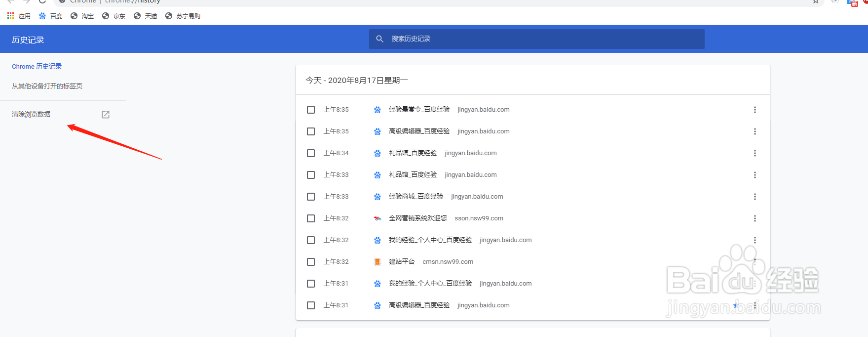Open the 经验商城_百度经验 link
The width and height of the screenshot is (868, 337).
(416, 197)
